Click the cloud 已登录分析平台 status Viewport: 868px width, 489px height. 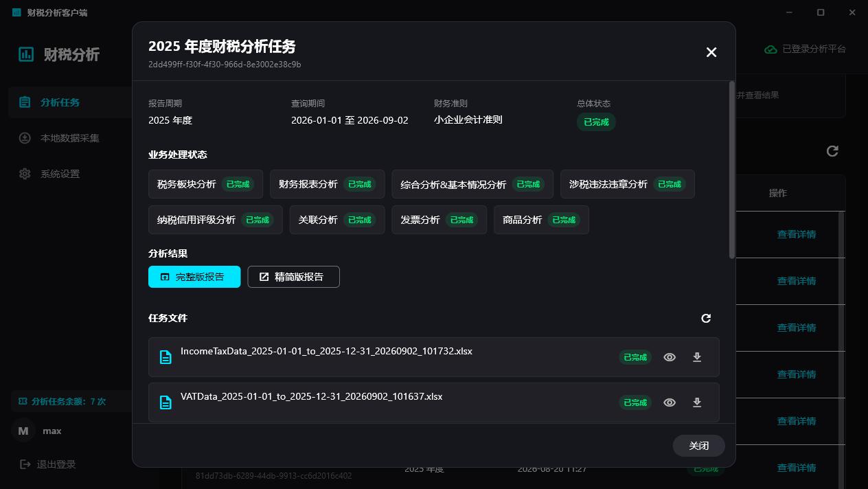pos(805,49)
